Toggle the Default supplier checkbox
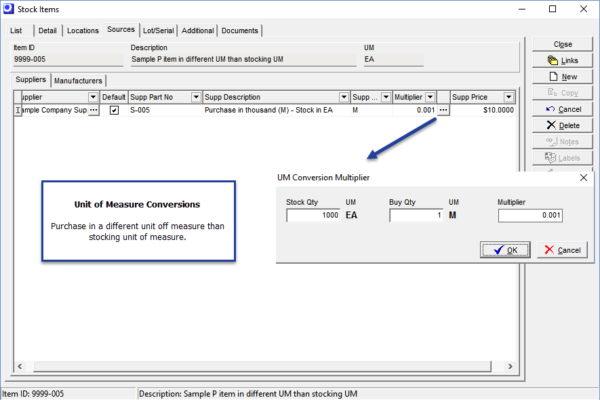This screenshot has width=600, height=400. click(x=114, y=110)
